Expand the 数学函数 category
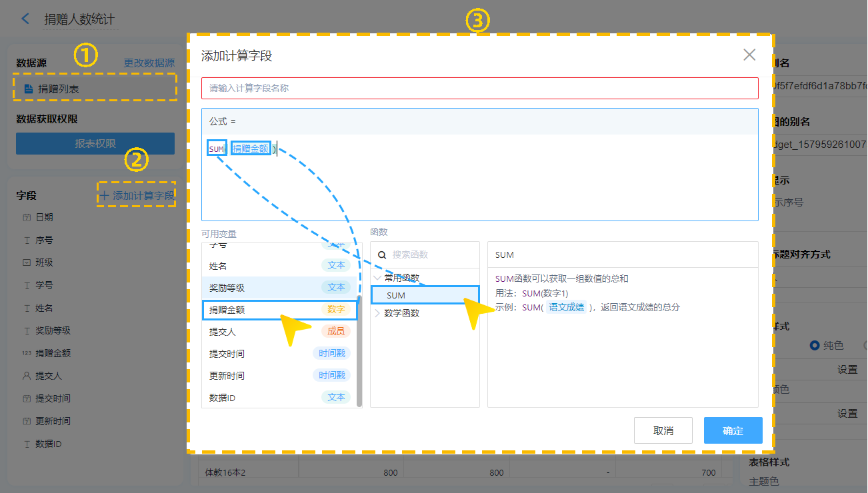This screenshot has width=868, height=493. click(378, 313)
